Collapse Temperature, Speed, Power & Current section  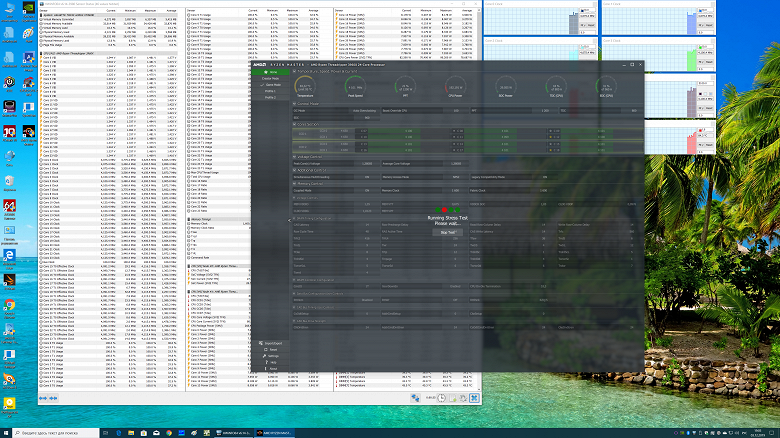coord(294,71)
